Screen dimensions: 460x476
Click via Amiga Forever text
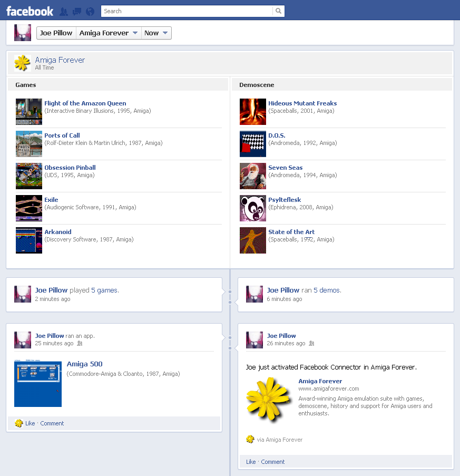point(280,440)
